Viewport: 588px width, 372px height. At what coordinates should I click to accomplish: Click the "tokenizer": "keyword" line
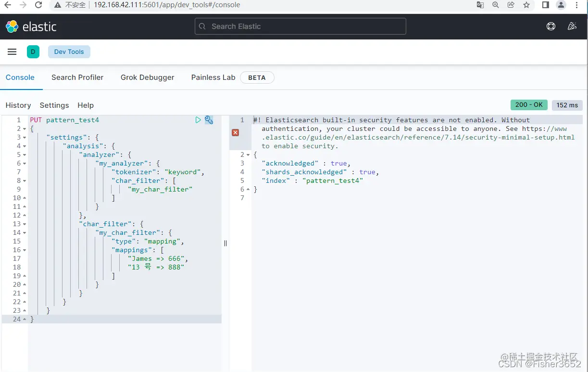pos(158,172)
